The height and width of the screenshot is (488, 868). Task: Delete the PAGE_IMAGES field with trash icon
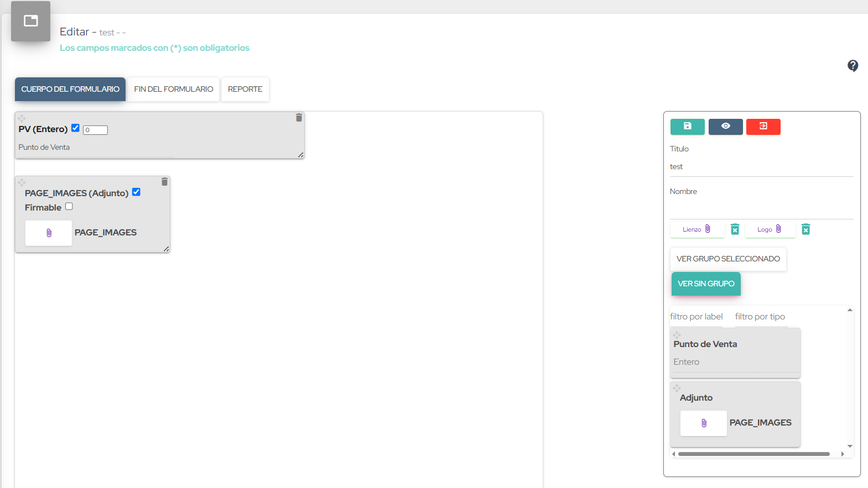tap(164, 182)
